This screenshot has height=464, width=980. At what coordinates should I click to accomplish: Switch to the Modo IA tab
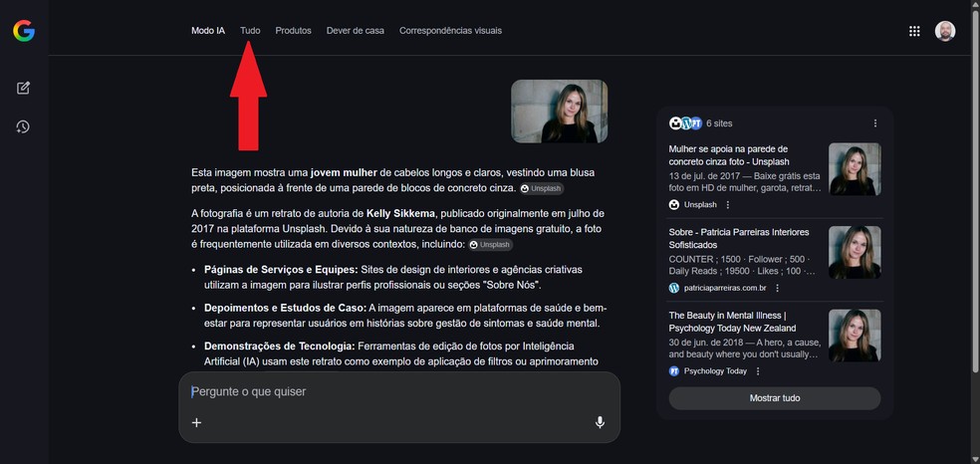pyautogui.click(x=208, y=31)
